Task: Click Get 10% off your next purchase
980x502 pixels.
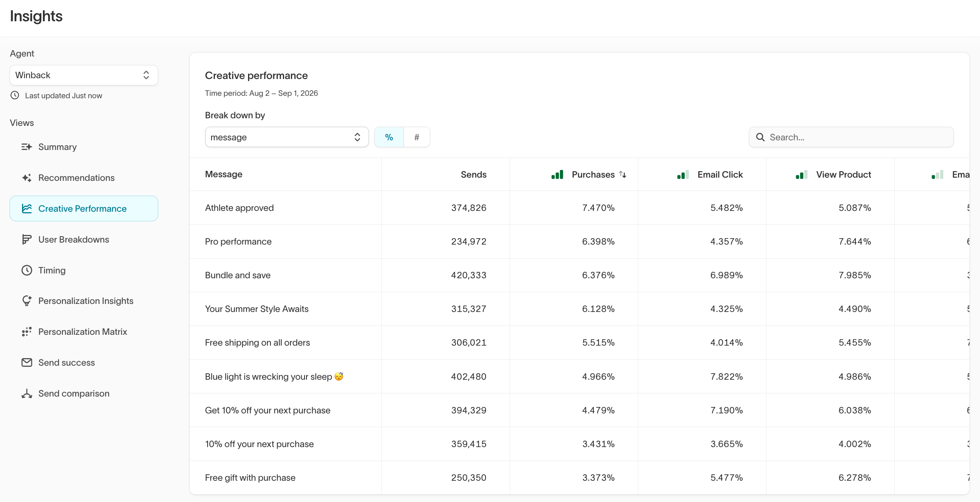Action: click(x=268, y=410)
